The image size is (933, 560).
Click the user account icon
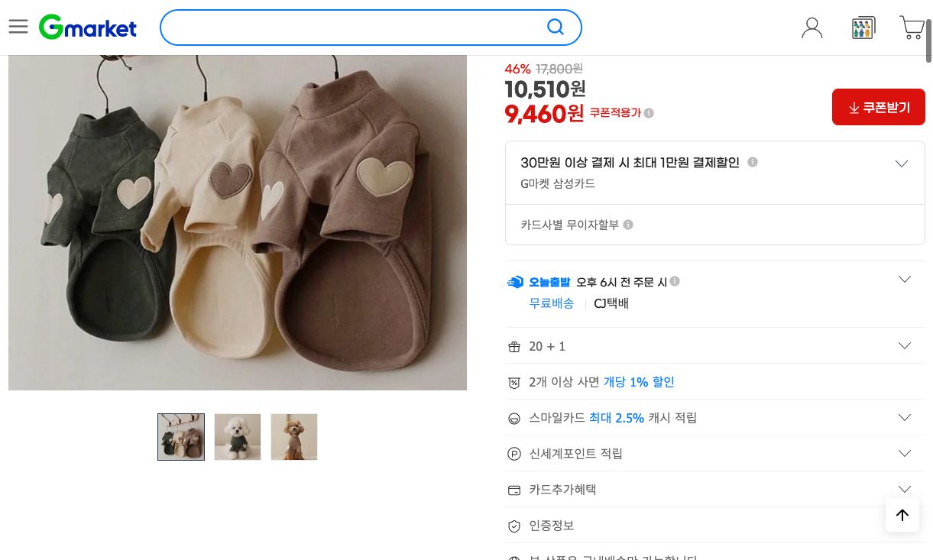coord(812,28)
